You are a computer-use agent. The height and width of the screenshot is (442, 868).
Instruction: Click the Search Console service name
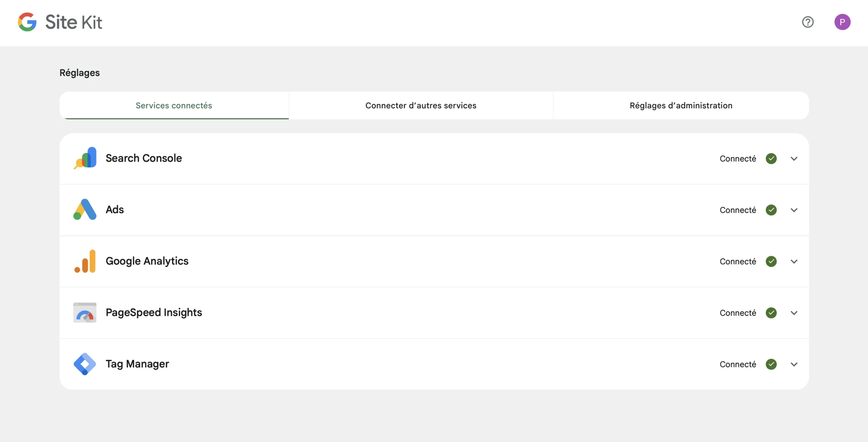point(144,158)
